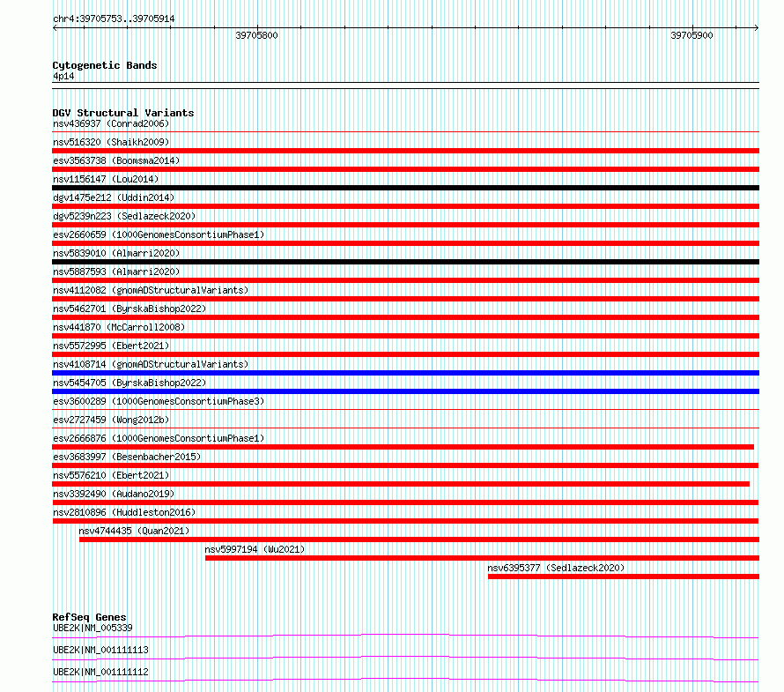Click blue bar under nsv5454705 (ByrskaBishop2022)
Viewport: 784px width, 692px height.
point(405,391)
